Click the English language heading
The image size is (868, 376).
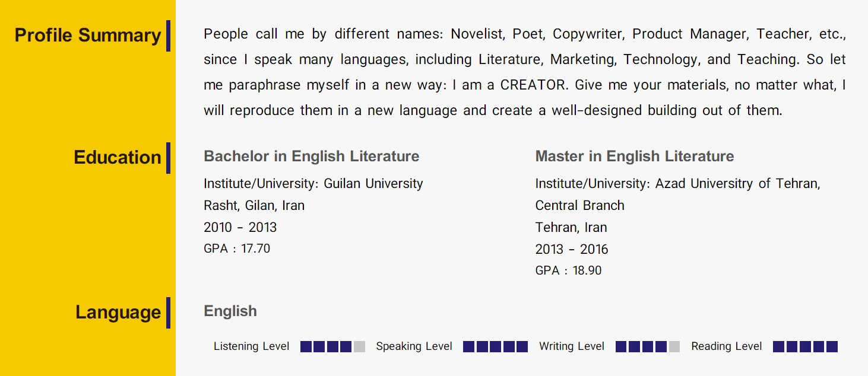(230, 311)
